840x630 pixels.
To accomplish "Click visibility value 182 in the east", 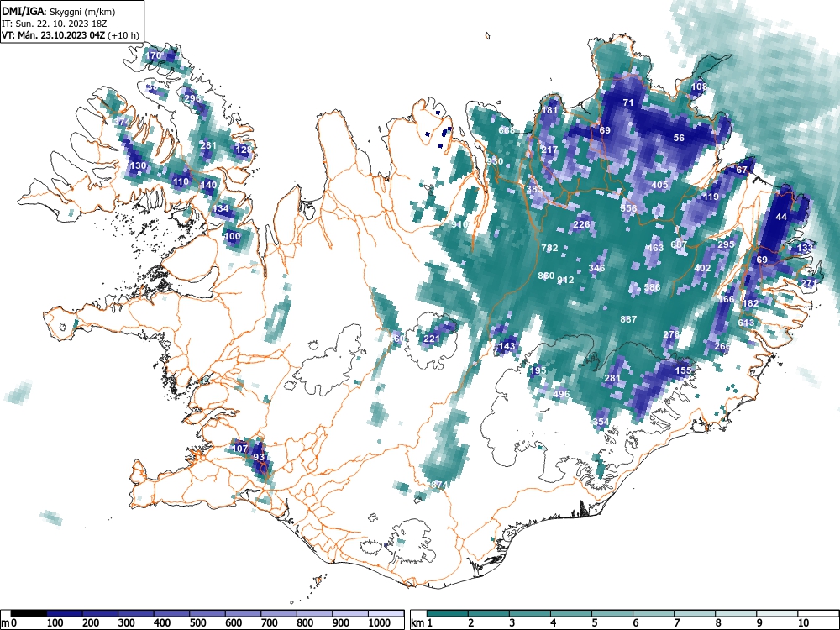I will click(x=750, y=303).
